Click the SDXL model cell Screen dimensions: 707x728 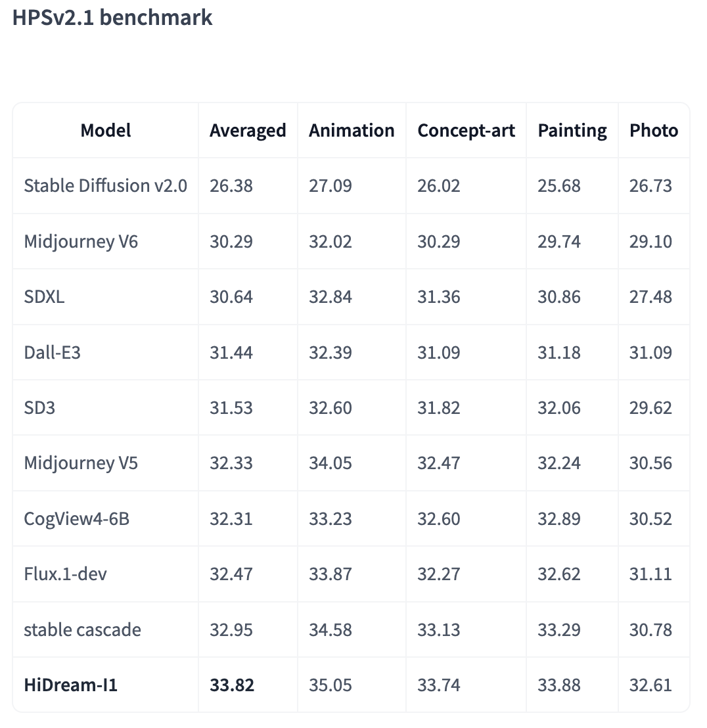point(45,297)
